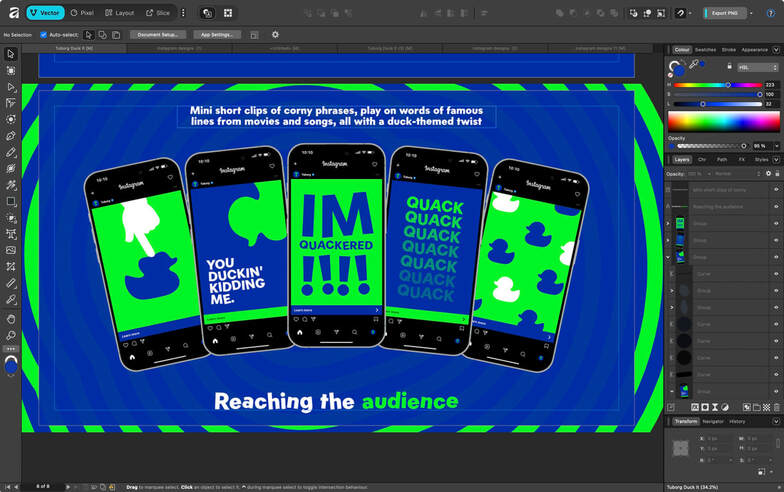
Task: Click the Document Setup button
Action: [x=157, y=34]
